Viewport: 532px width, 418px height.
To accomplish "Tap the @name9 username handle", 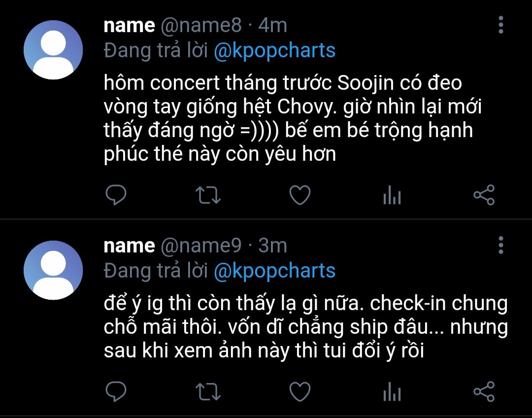I will click(201, 245).
